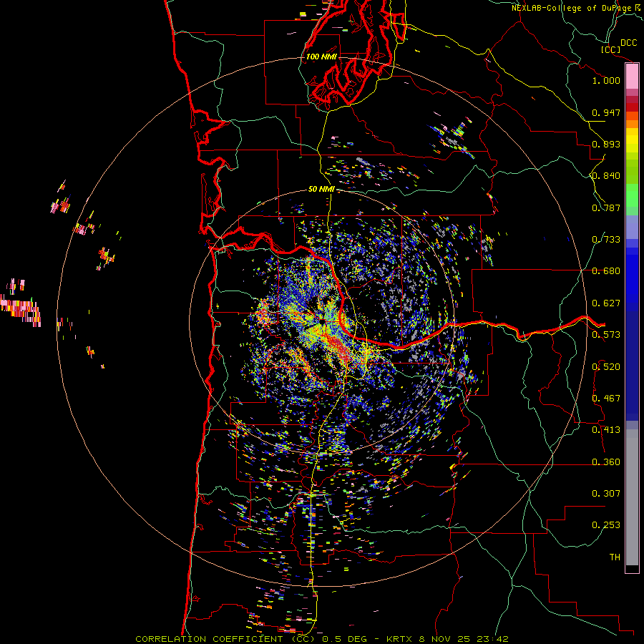Viewport: 644px width, 644px height.
Task: Click the 0.680 color scale value
Action: pos(606,271)
